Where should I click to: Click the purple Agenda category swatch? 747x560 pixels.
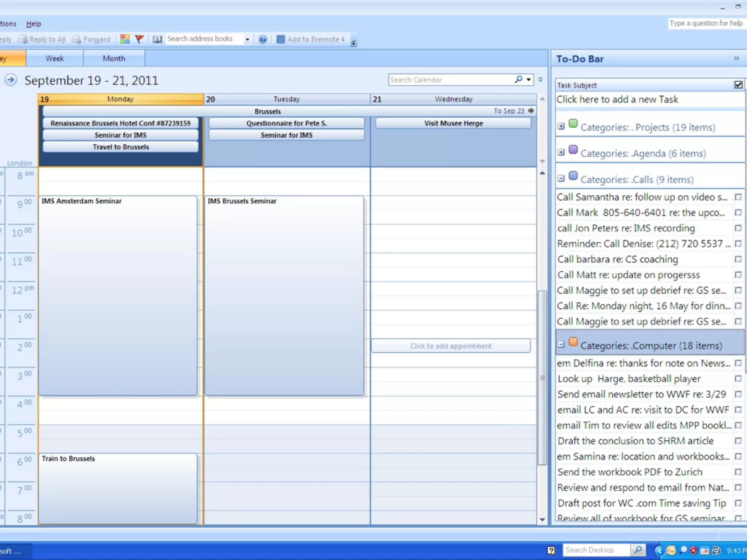point(573,150)
